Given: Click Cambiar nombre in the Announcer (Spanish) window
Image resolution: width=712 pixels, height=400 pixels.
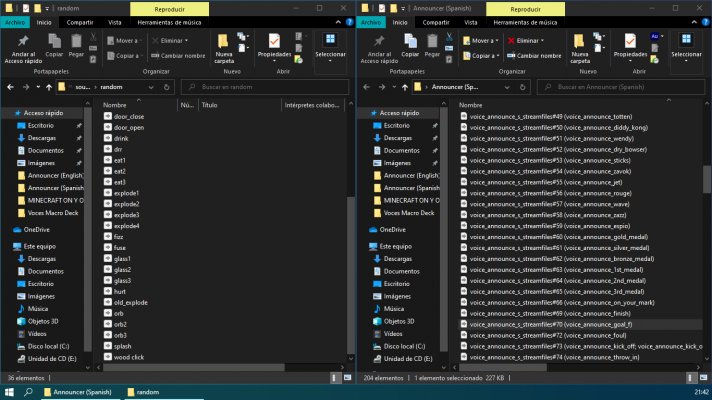Looking at the screenshot, I should 540,55.
